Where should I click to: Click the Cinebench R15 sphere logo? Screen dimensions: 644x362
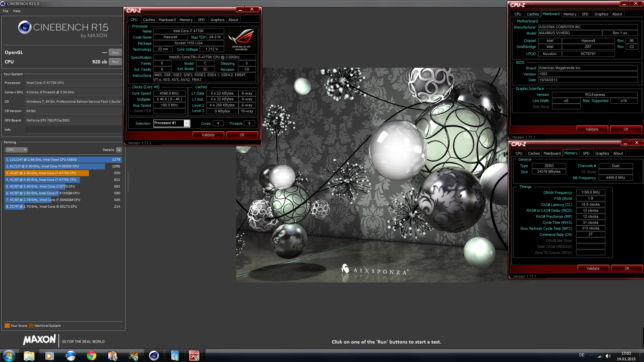coord(25,27)
